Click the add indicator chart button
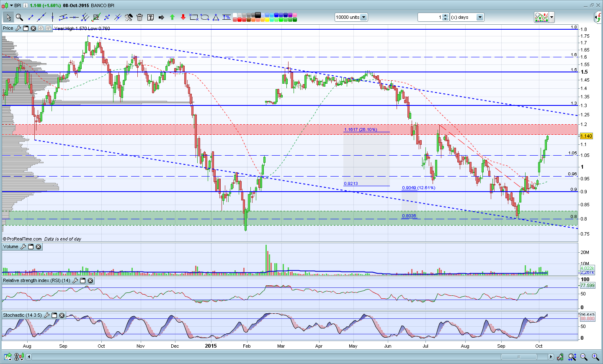 [541, 17]
